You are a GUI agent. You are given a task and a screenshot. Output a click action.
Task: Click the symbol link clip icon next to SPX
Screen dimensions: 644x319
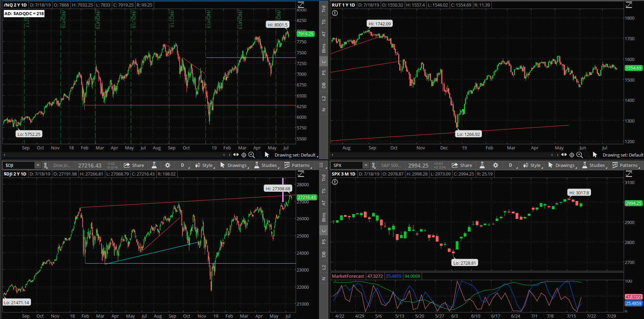pos(373,166)
